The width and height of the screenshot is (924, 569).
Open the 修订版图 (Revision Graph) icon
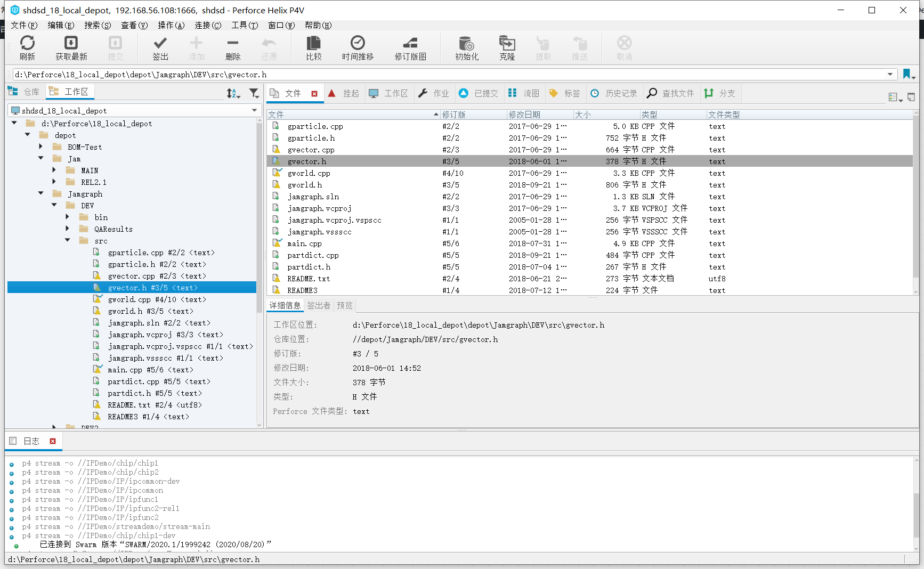tap(409, 47)
